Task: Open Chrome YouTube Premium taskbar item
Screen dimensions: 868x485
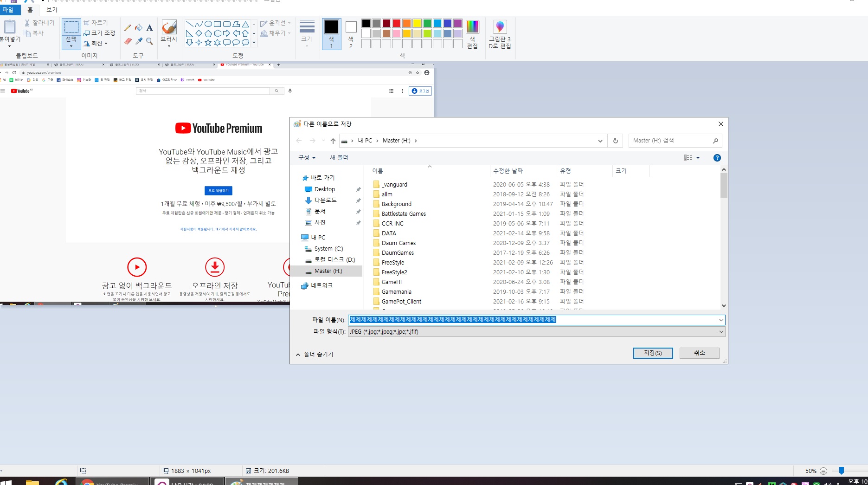Action: coord(112,481)
